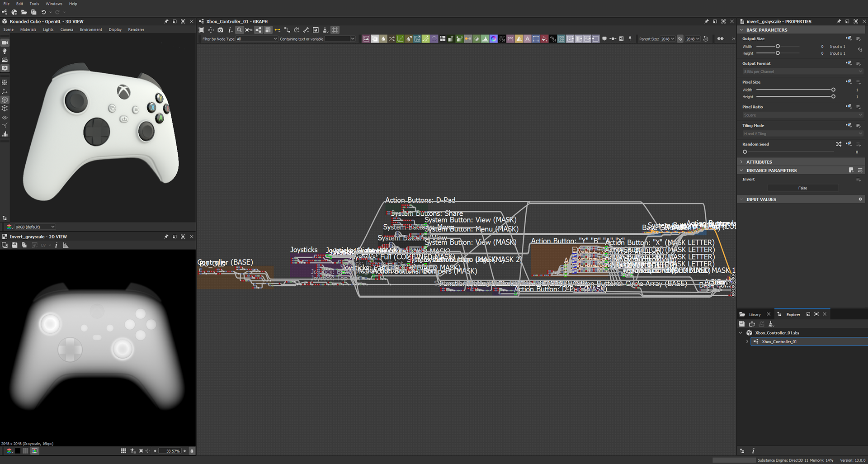Image resolution: width=868 pixels, height=464 pixels.
Task: Expand the ATTRIBUTES section
Action: (x=741, y=162)
